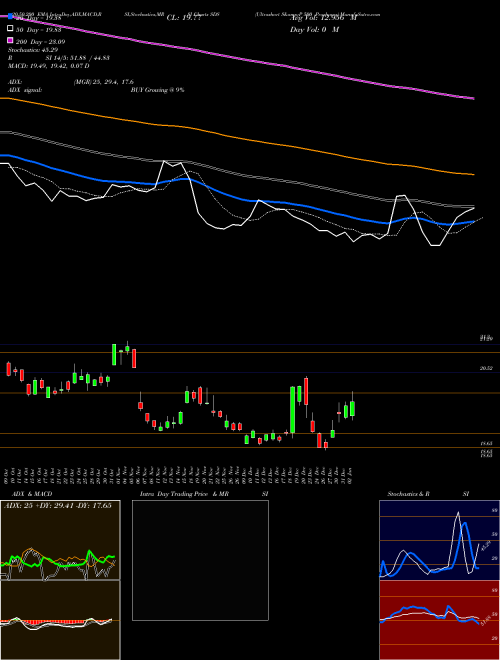Viewport: 500px width, 660px height.
Task: Click the 'ADX & MACD' panel title
Action: pos(32,494)
